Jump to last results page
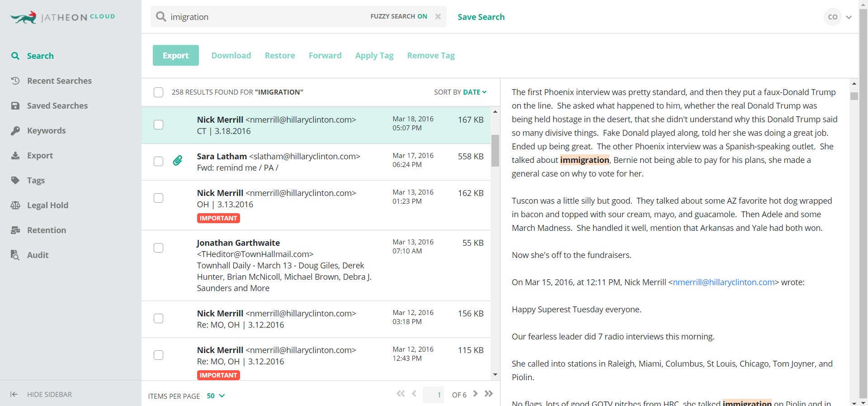868x406 pixels. pyautogui.click(x=489, y=394)
